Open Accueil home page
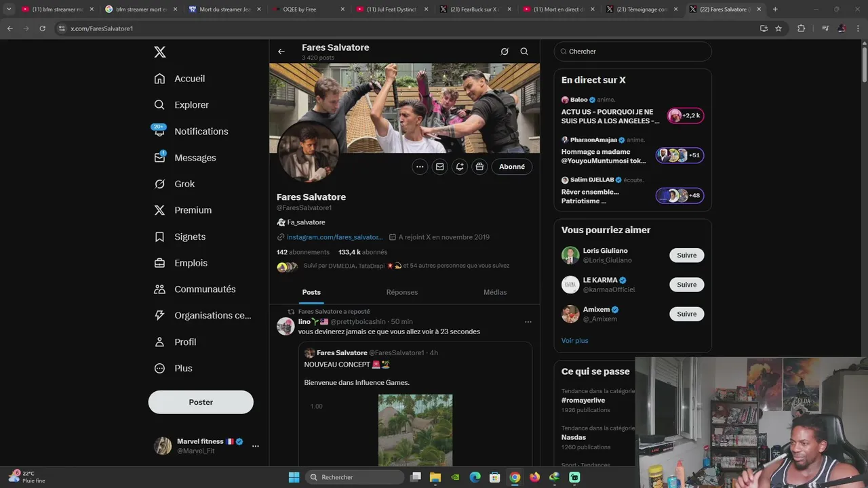 180,79
